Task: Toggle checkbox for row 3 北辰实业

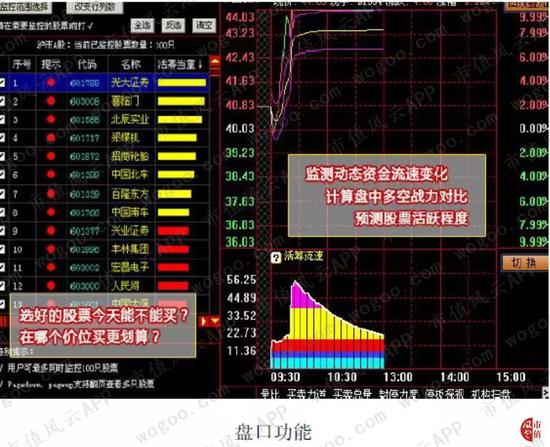Action: pos(2,120)
